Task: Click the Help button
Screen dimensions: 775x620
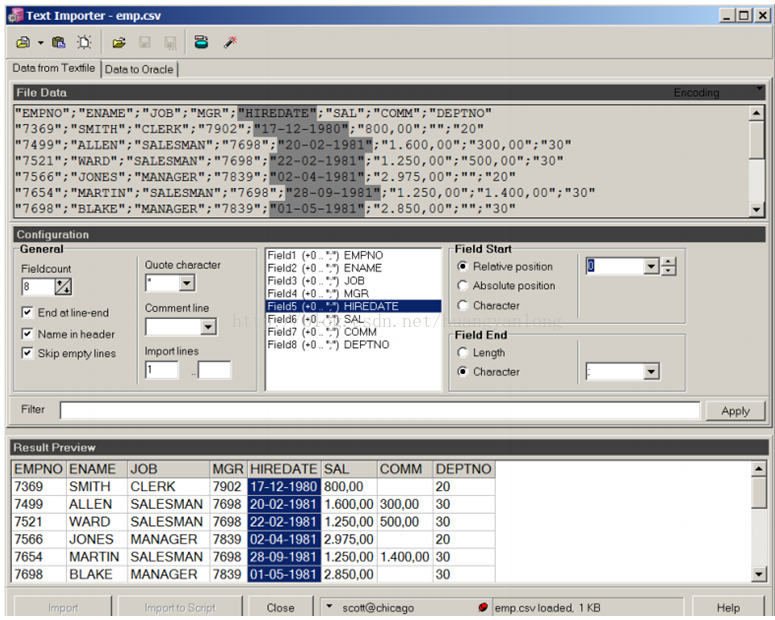Action: 728,608
